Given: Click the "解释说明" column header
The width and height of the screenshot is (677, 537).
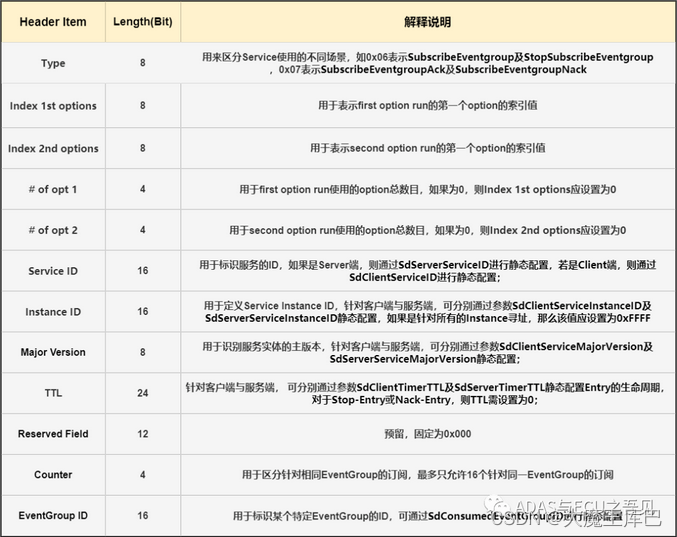Looking at the screenshot, I should coord(427,22).
